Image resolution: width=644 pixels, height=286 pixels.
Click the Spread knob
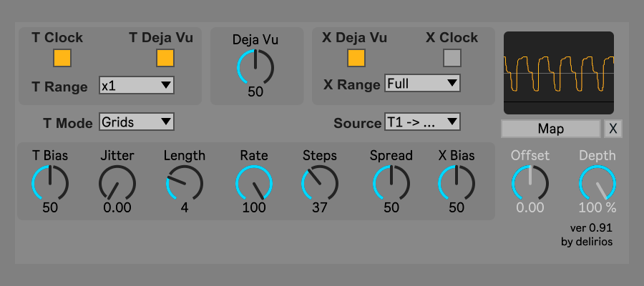pyautogui.click(x=391, y=183)
